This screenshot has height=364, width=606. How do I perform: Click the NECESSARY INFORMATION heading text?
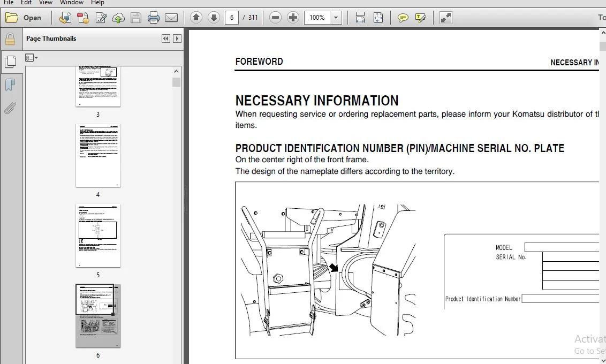[317, 101]
